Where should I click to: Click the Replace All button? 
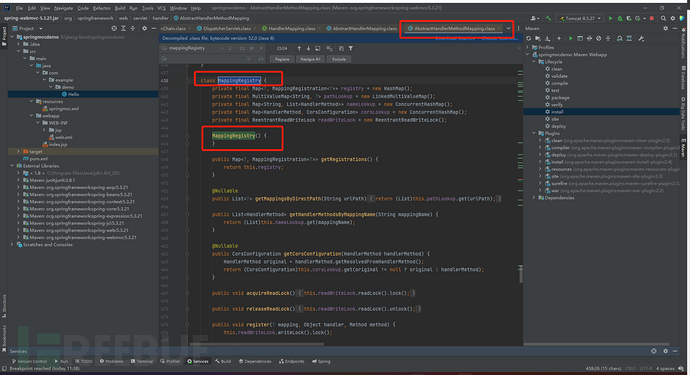(310, 59)
